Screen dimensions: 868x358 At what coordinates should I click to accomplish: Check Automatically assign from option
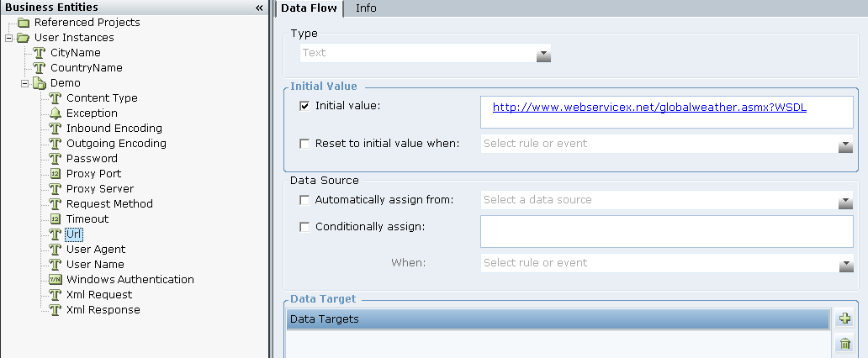[304, 200]
